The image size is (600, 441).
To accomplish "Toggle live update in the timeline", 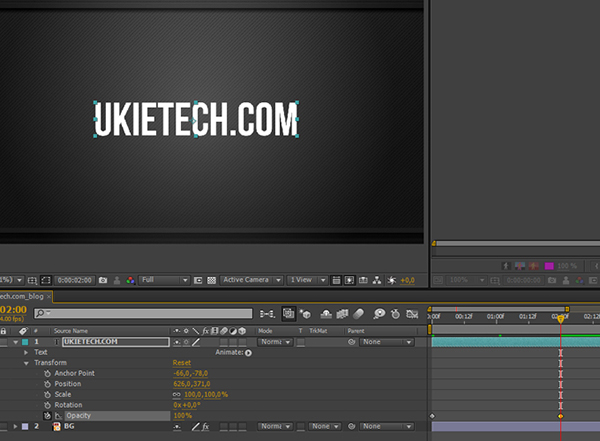I will [x=289, y=314].
